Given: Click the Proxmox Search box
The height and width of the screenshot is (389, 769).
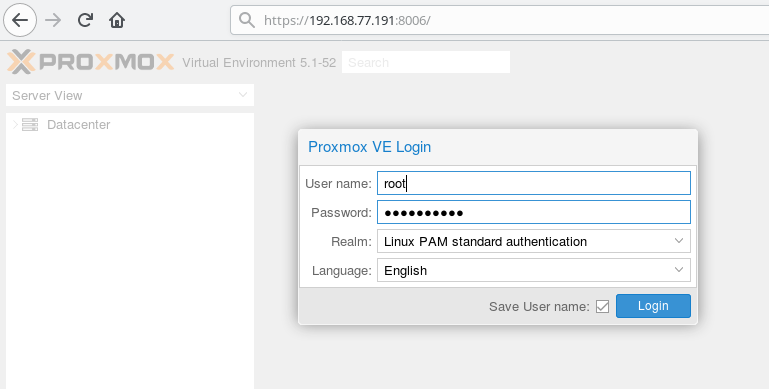Looking at the screenshot, I should click(x=426, y=62).
